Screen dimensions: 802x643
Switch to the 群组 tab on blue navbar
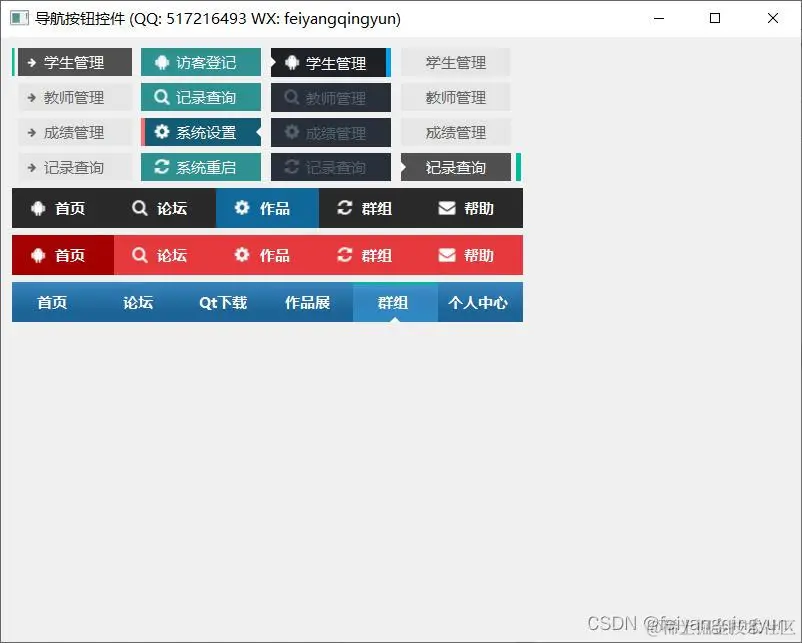(x=395, y=302)
